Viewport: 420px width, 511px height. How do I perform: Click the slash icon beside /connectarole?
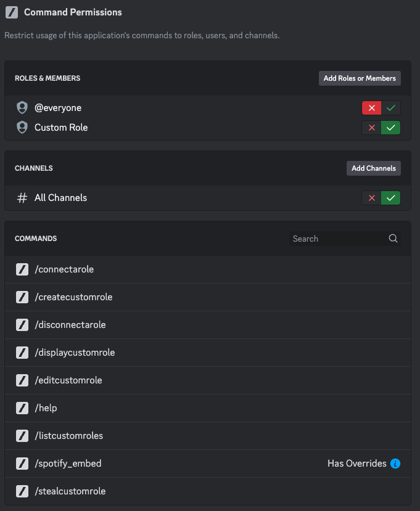coord(22,269)
